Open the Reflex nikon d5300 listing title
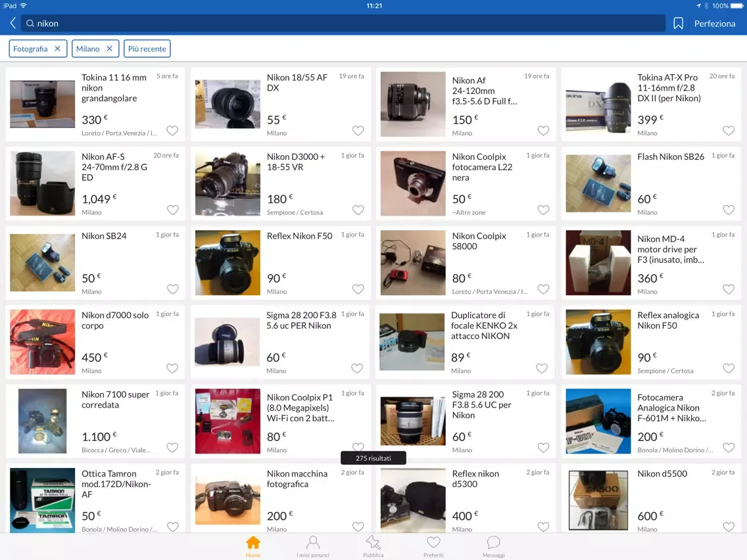 [475, 478]
